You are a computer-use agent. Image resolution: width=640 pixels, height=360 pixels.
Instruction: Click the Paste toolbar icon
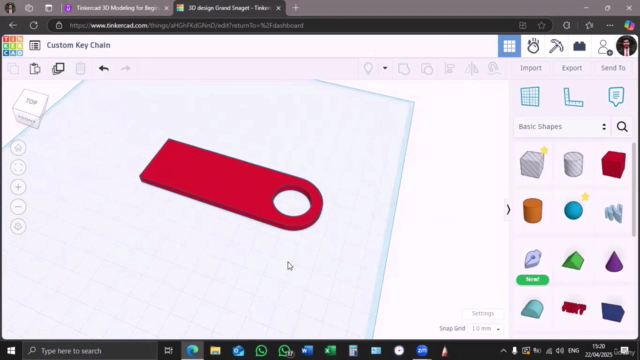coord(35,68)
